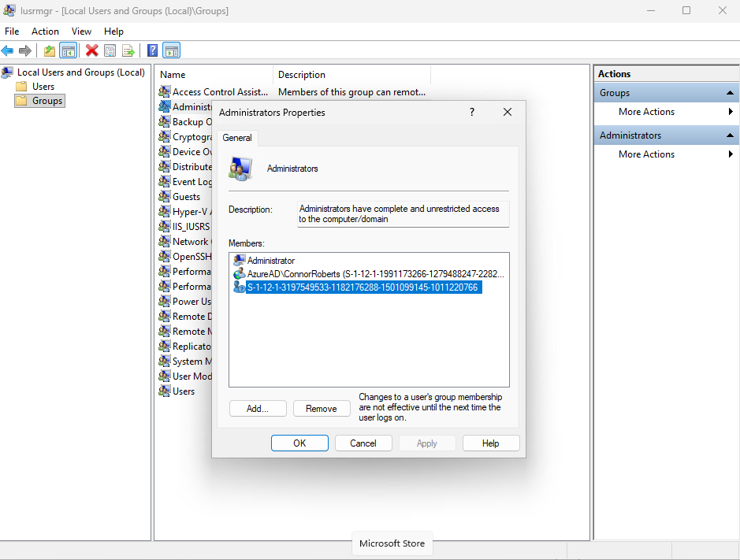Collapse the Administrators section in Actions pane

click(730, 135)
